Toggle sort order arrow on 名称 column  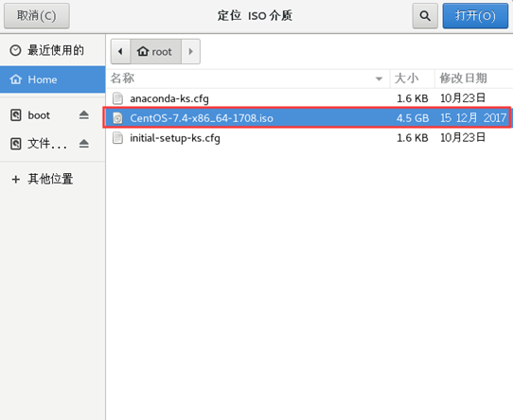[x=379, y=79]
